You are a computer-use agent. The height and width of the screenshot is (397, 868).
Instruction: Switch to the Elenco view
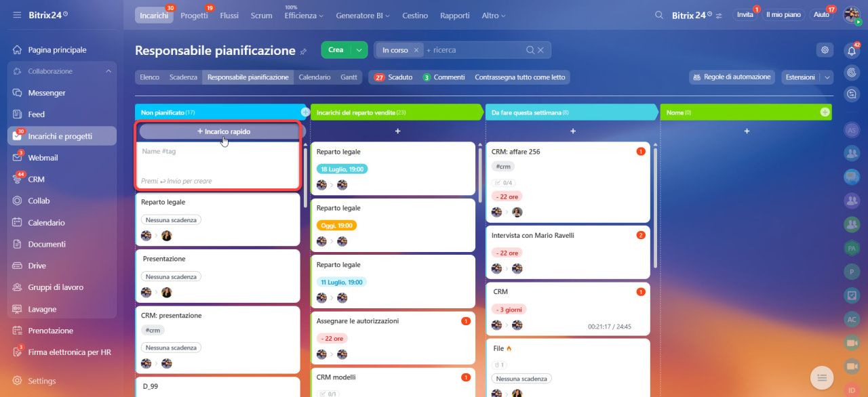tap(149, 77)
